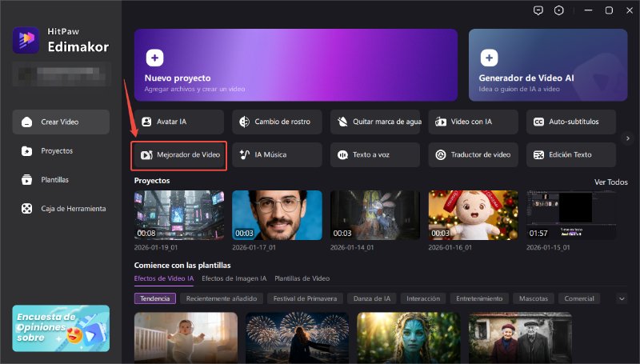Switch to Plantillas de Video tab
Viewport: 640px width, 364px height.
[x=302, y=278]
